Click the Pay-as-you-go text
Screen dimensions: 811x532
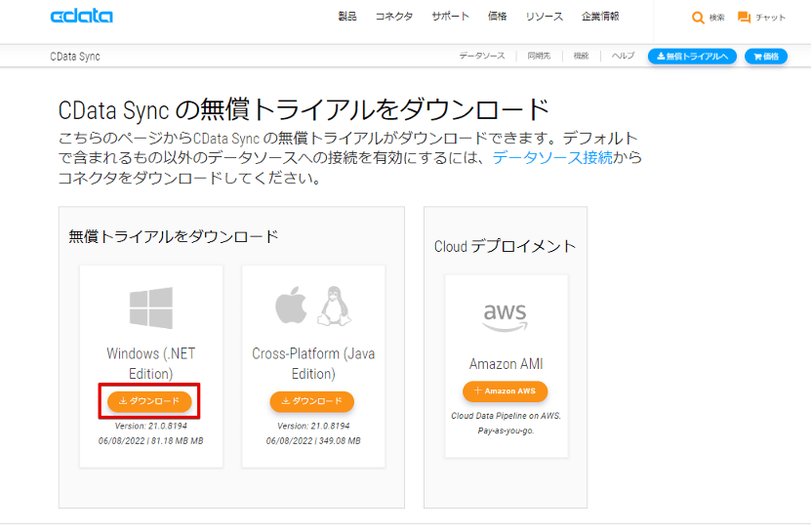point(506,430)
